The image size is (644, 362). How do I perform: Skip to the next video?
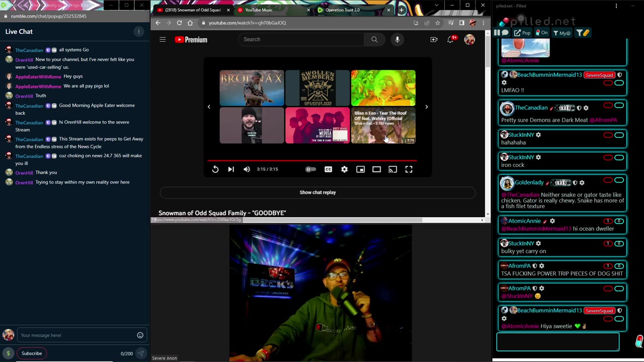[231, 169]
